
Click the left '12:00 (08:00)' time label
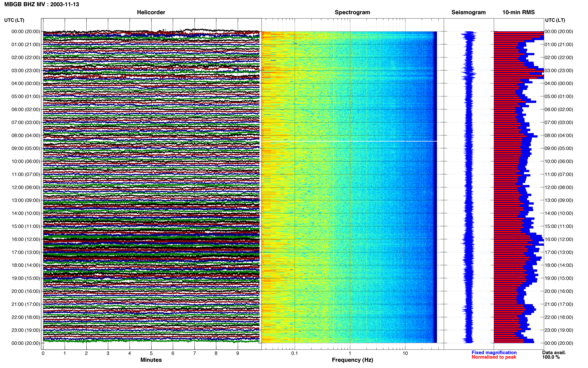point(26,187)
